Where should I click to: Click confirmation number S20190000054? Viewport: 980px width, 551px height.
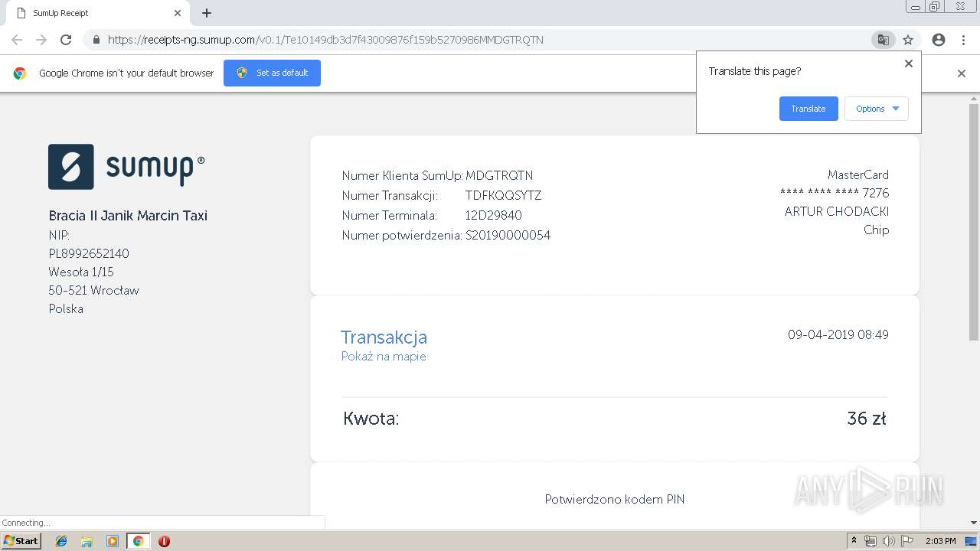508,235
